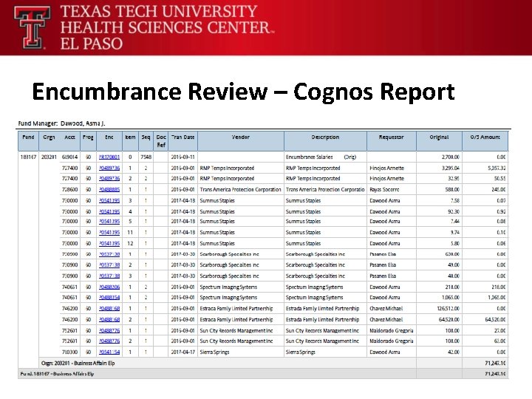Select original amount 3,295.04
532x399 pixels.
pos(451,168)
